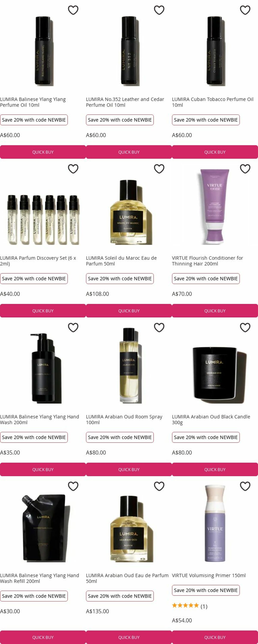Click the five-star rating on Volumising Primer
The height and width of the screenshot is (644, 258).
point(185,605)
